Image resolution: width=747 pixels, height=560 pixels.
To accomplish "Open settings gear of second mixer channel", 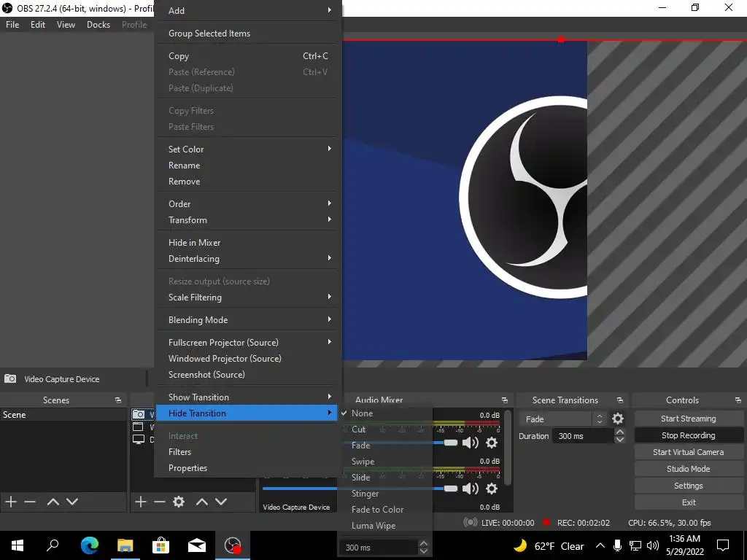I will (x=492, y=488).
